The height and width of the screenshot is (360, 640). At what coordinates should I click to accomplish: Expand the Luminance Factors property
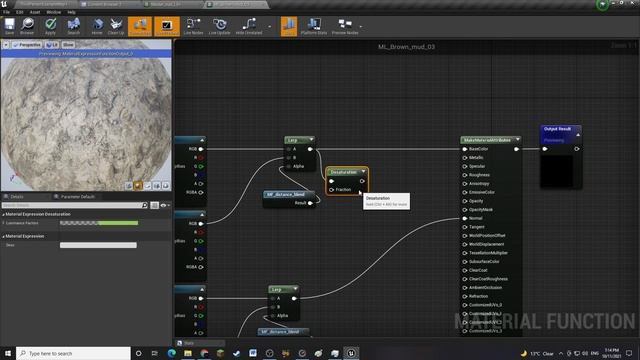(3, 223)
